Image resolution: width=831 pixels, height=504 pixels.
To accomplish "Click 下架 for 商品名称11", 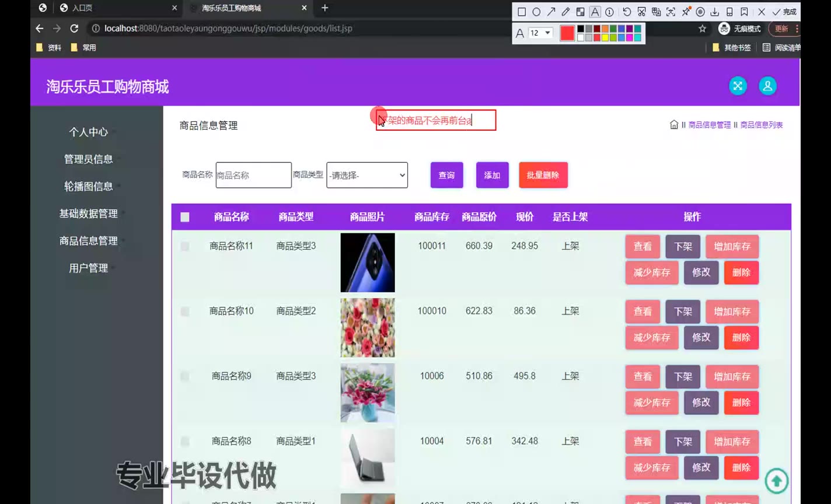I will click(x=683, y=247).
